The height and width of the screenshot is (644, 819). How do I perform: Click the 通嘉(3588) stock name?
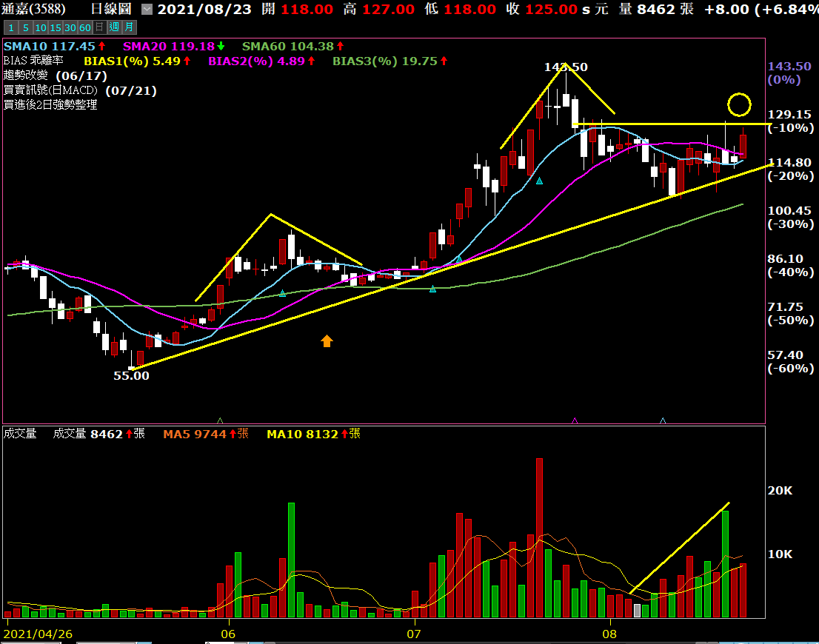point(34,10)
